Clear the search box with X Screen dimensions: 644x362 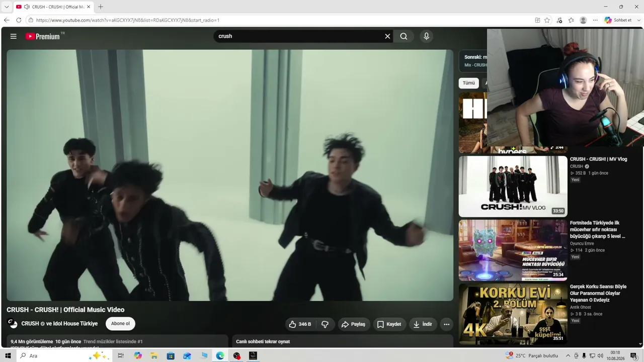coord(387,36)
